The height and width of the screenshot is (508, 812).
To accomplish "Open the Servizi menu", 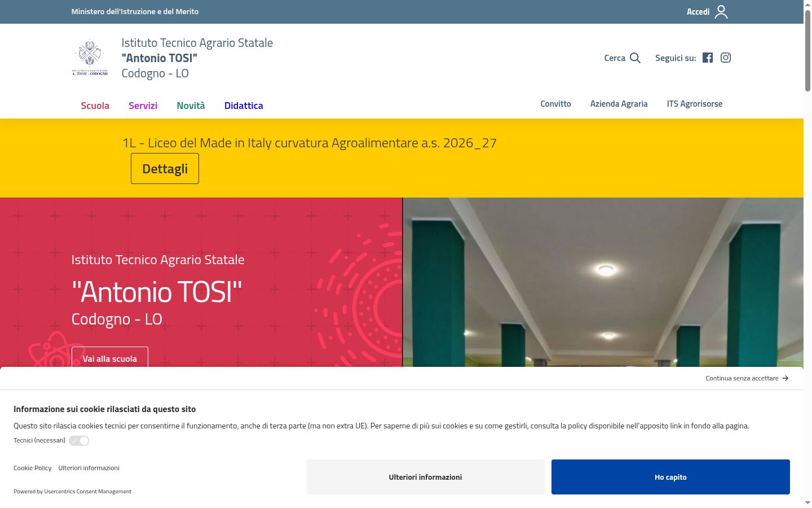I will coord(143,106).
